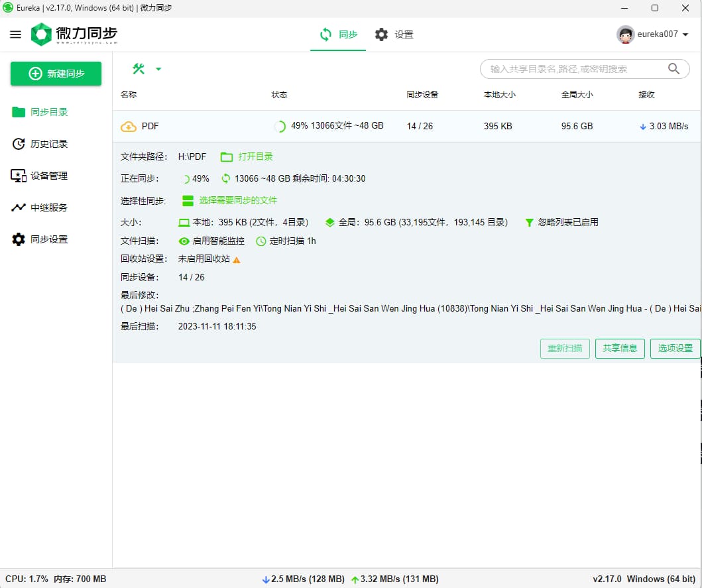Viewport: 702px width, 588px height.
Task: Minimize the Eureka window
Action: pos(624,8)
